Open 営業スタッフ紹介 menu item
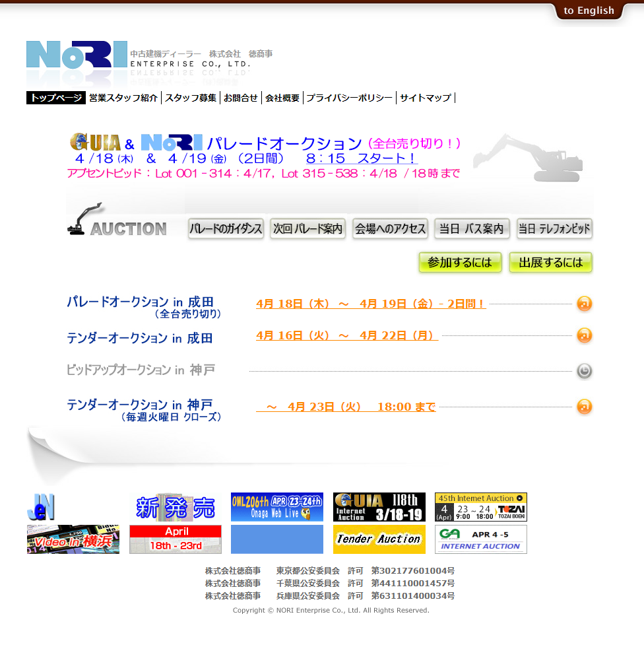The image size is (644, 645). [x=123, y=98]
